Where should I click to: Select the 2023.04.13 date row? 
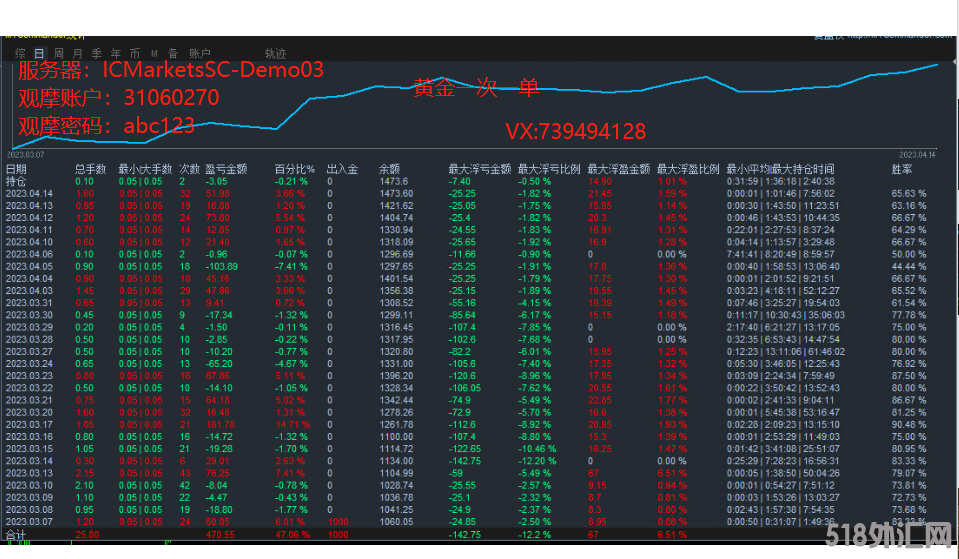click(x=29, y=205)
